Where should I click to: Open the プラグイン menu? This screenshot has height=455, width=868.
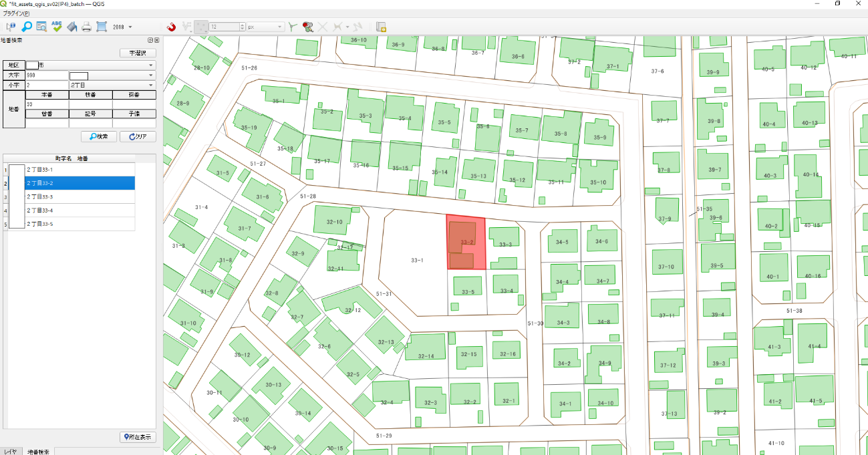16,13
